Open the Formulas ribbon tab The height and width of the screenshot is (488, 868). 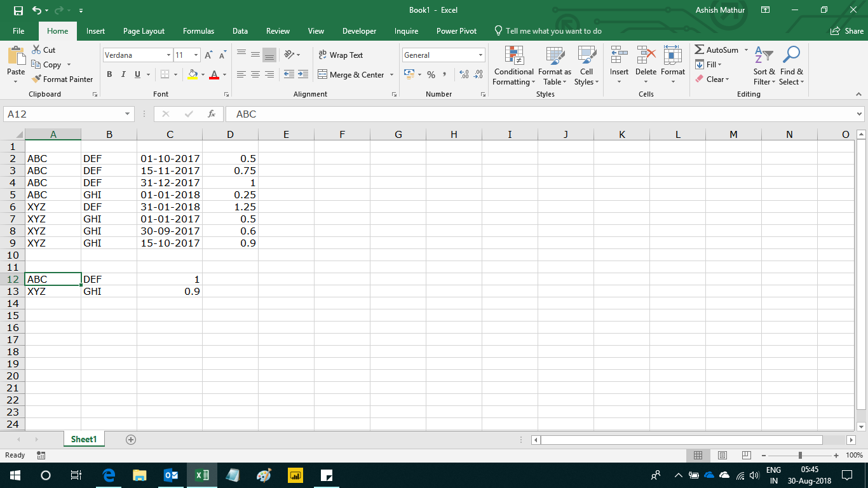198,31
